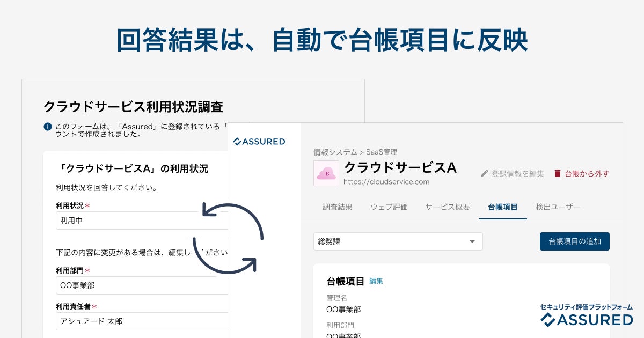Image resolution: width=644 pixels, height=338 pixels.
Task: Click the クラウドサービスA page title
Action: [400, 167]
